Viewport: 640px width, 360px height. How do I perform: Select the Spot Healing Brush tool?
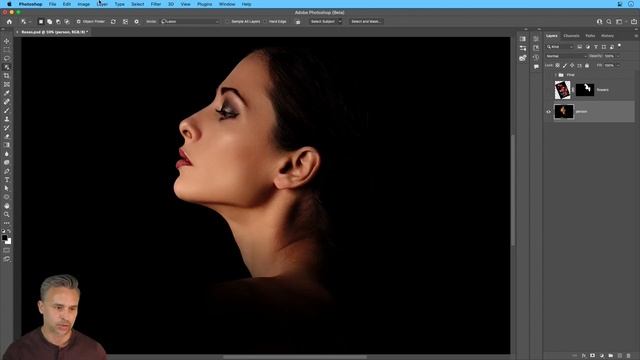pyautogui.click(x=7, y=102)
